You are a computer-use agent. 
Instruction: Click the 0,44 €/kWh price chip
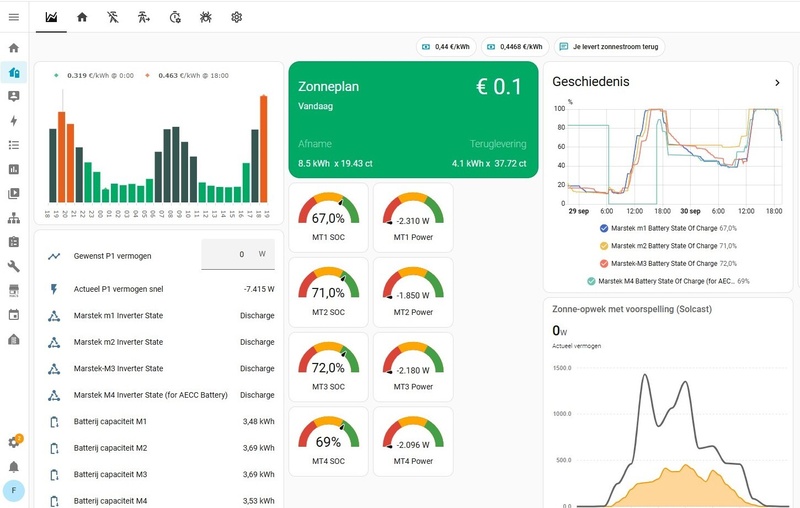446,46
